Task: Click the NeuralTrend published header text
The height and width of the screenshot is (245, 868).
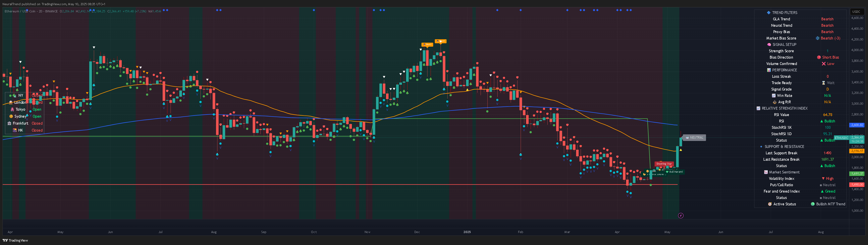Action: 54,4
